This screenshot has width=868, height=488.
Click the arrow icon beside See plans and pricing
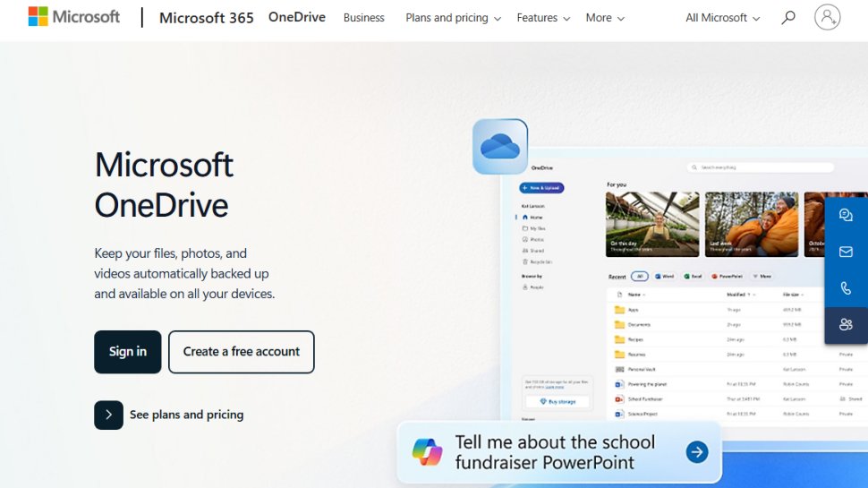click(108, 415)
